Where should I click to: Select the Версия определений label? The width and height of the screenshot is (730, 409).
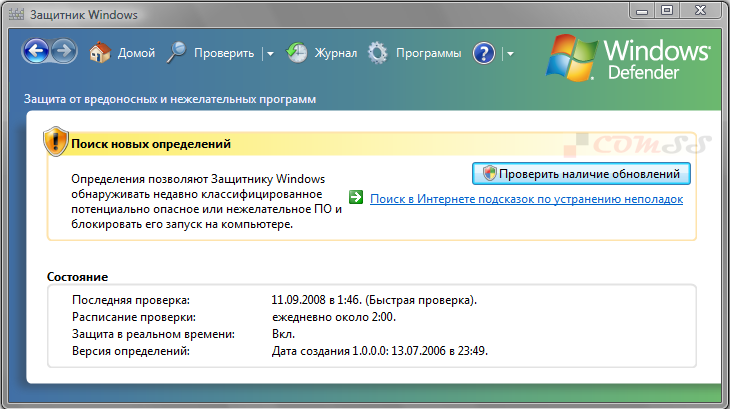click(x=131, y=351)
